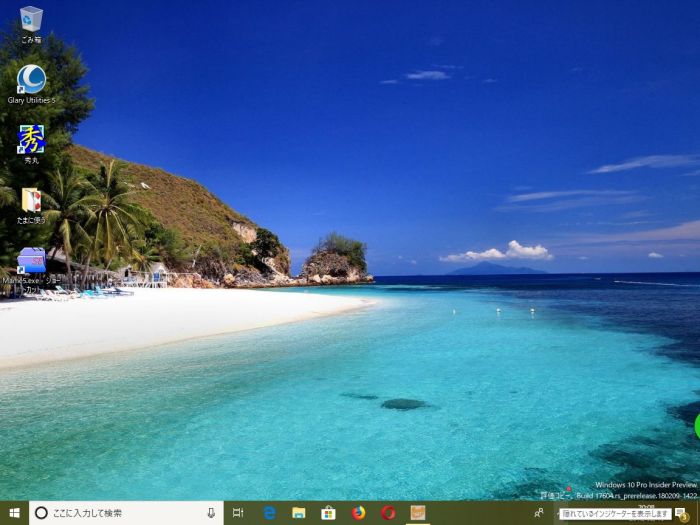Click the microphone icon in search box
Viewport: 700px width, 525px height.
tap(211, 513)
